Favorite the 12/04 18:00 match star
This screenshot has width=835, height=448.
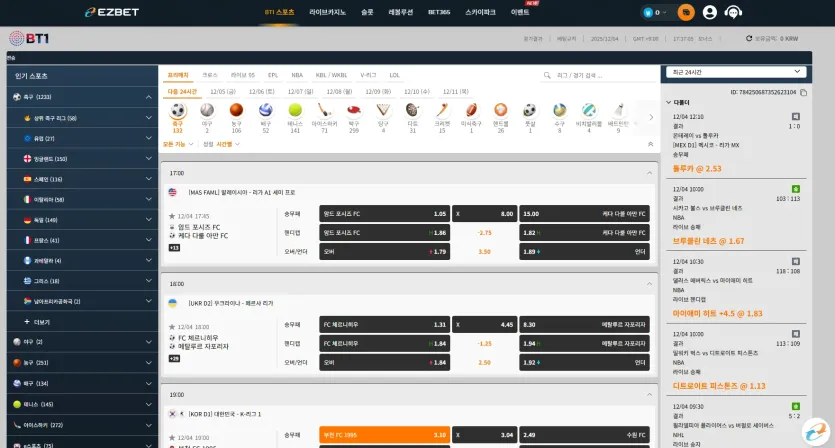[171, 327]
